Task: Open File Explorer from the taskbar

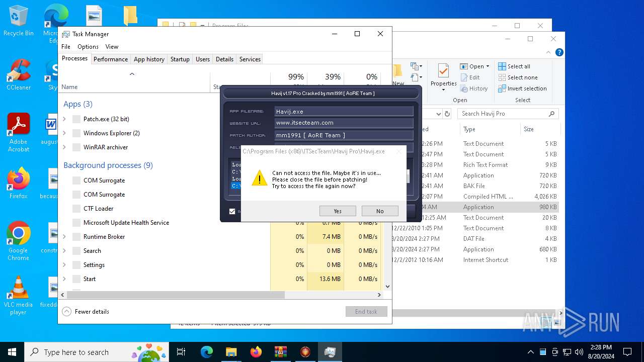Action: pyautogui.click(x=231, y=352)
